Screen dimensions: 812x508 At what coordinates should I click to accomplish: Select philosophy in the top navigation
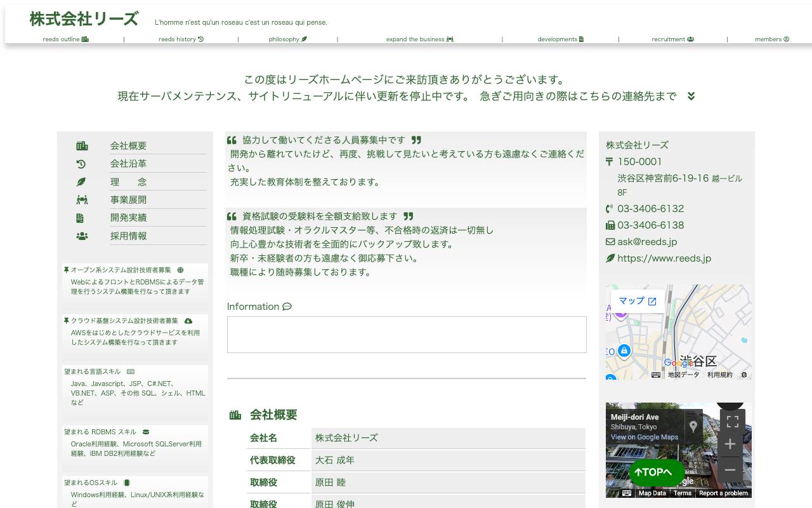(288, 39)
